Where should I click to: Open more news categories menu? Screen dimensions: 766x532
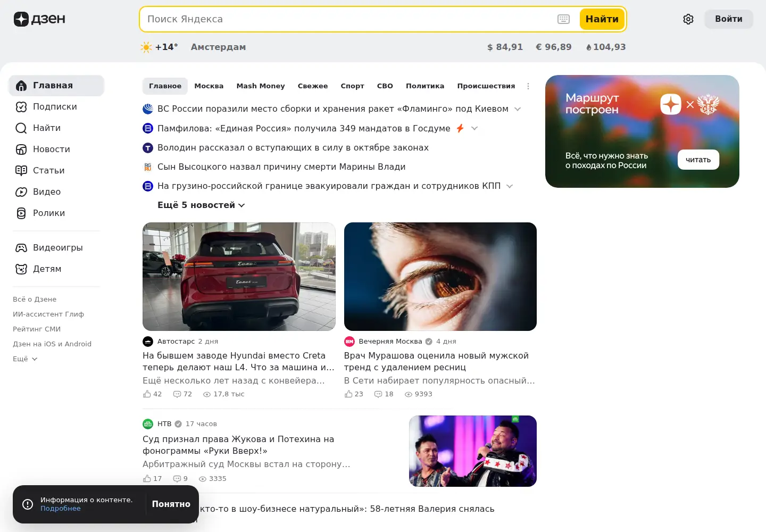pyautogui.click(x=528, y=86)
